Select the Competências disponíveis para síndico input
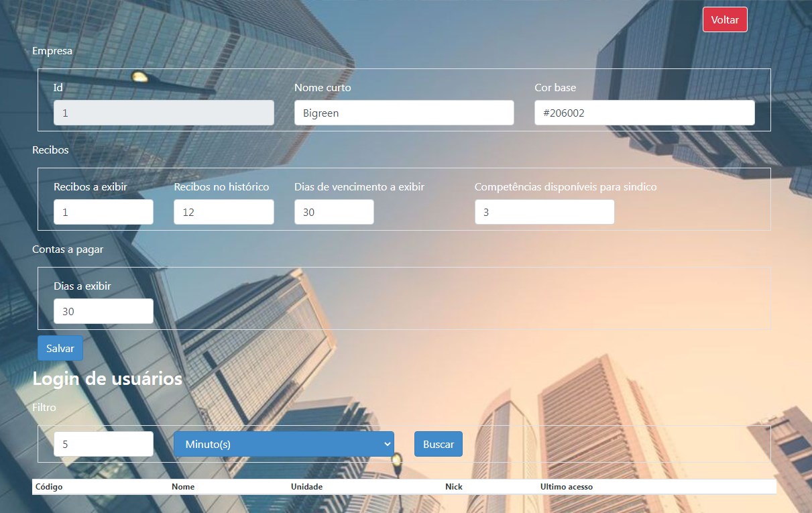 click(544, 212)
